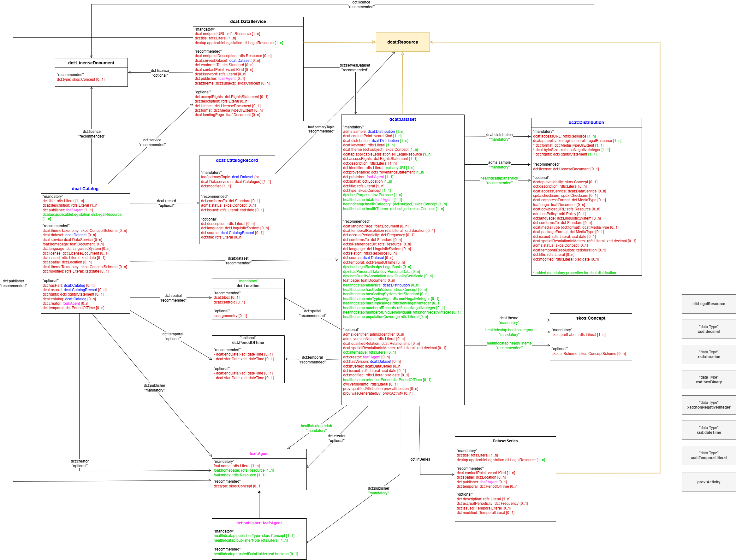Click the dct:Location class header
The height and width of the screenshot is (560, 736).
point(248,286)
